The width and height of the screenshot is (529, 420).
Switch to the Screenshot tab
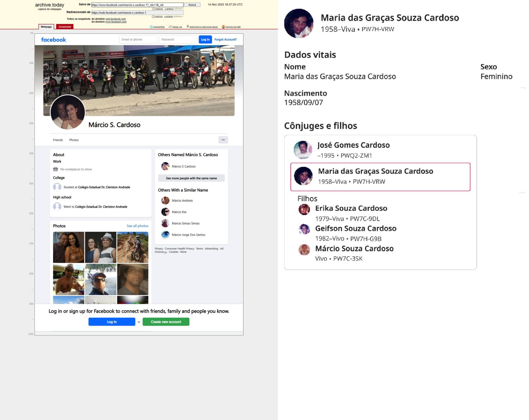(65, 27)
